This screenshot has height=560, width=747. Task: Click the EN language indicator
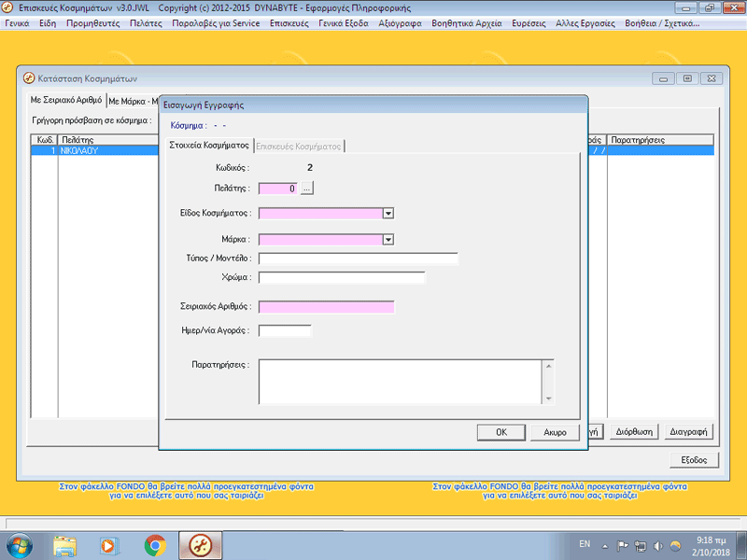coord(585,544)
